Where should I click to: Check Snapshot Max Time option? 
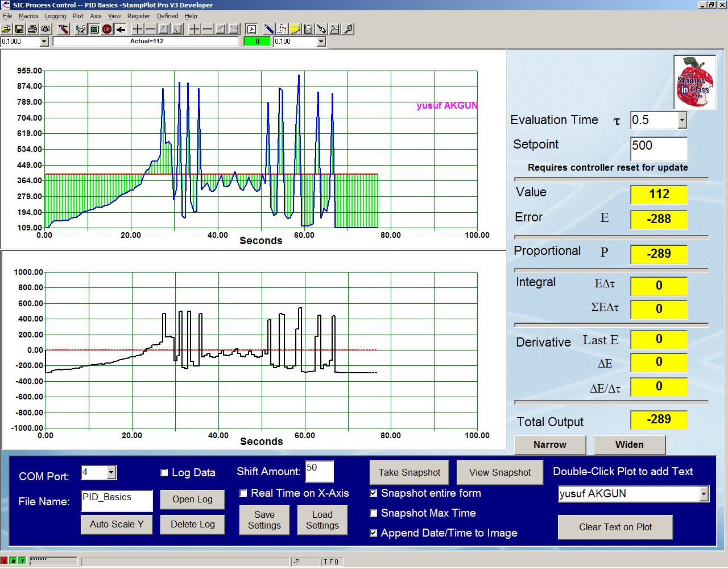[374, 513]
